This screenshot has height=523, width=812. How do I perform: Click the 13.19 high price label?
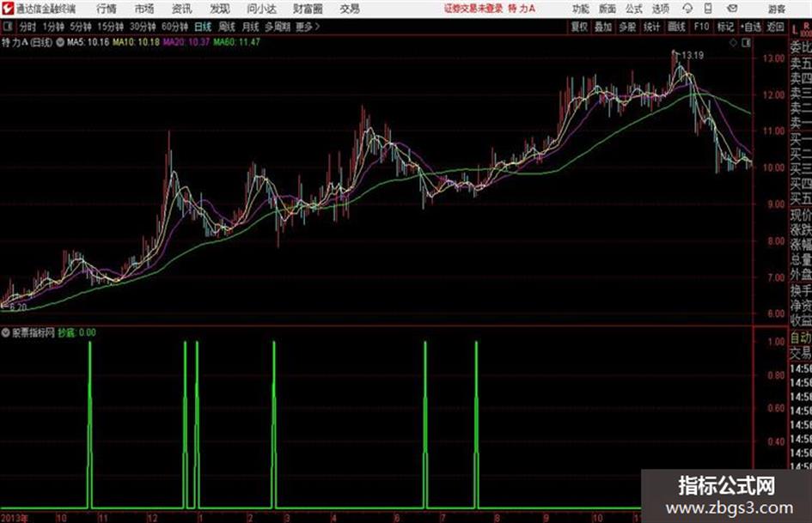[693, 56]
